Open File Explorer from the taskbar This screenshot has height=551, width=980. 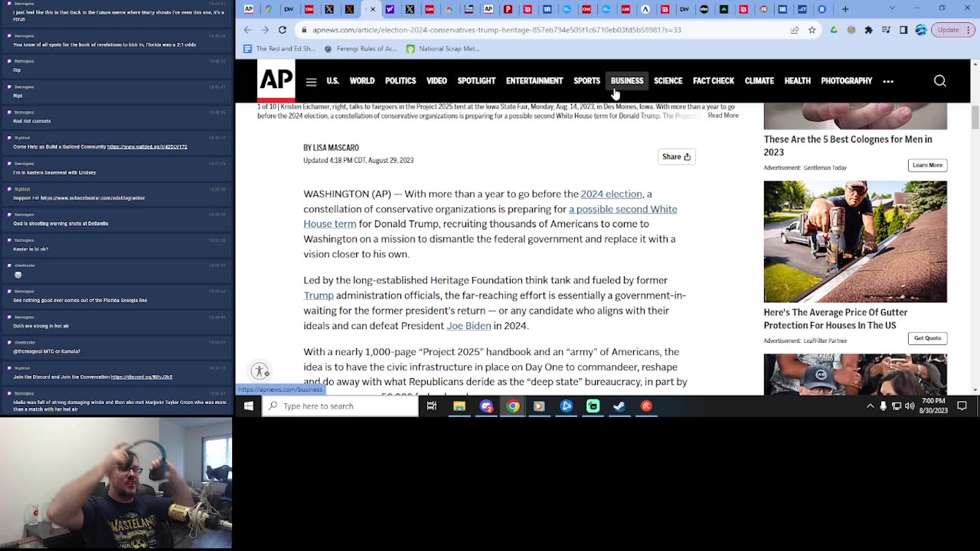459,406
